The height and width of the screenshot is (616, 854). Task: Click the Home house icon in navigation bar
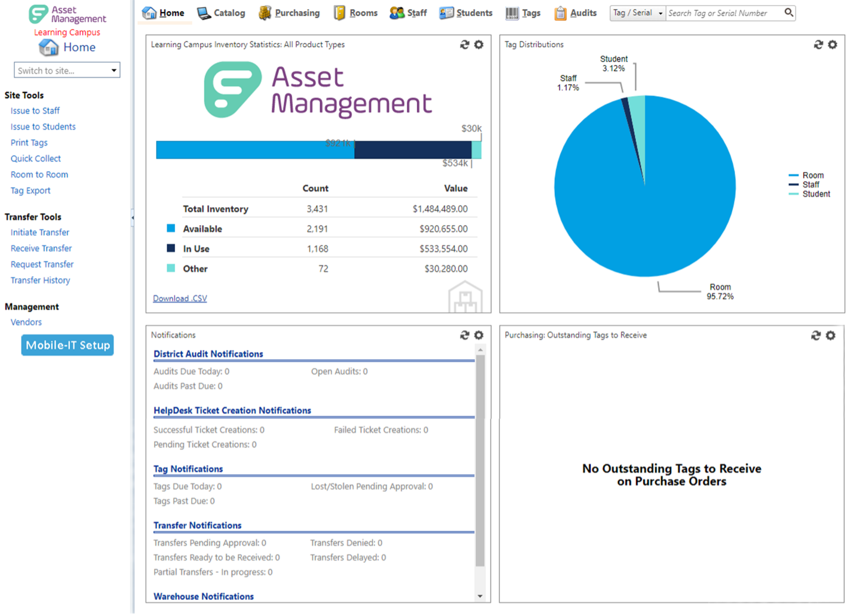149,13
